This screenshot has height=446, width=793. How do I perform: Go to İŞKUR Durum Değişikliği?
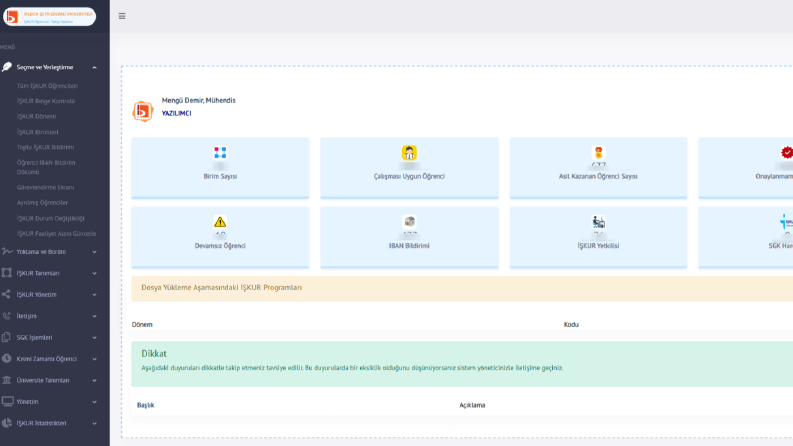[51, 218]
